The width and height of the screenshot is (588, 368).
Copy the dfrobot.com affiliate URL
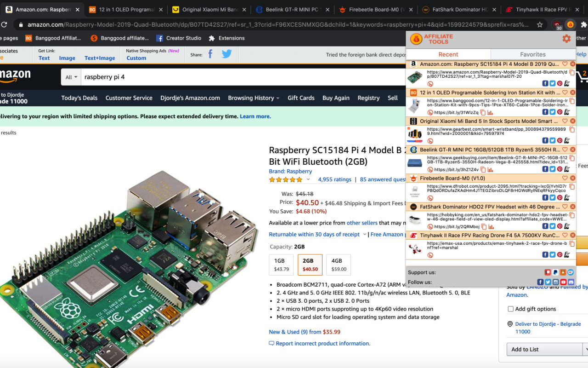[x=572, y=187]
